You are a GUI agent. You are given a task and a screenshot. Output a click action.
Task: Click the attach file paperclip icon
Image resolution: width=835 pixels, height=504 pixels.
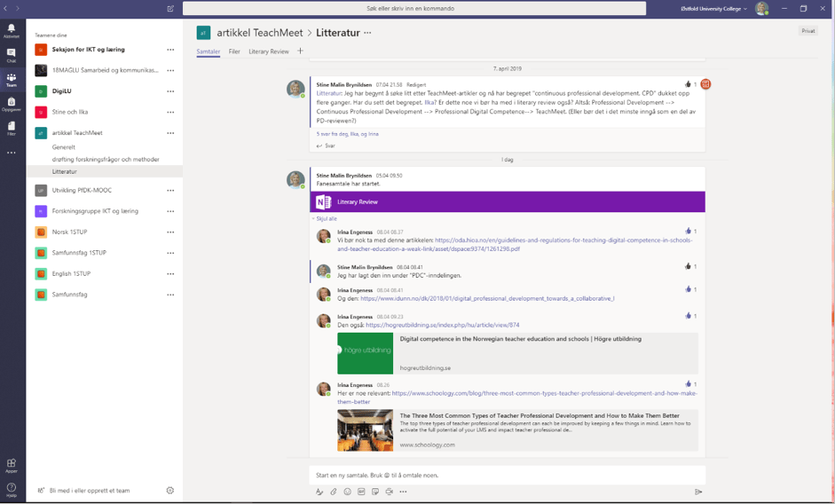(334, 492)
